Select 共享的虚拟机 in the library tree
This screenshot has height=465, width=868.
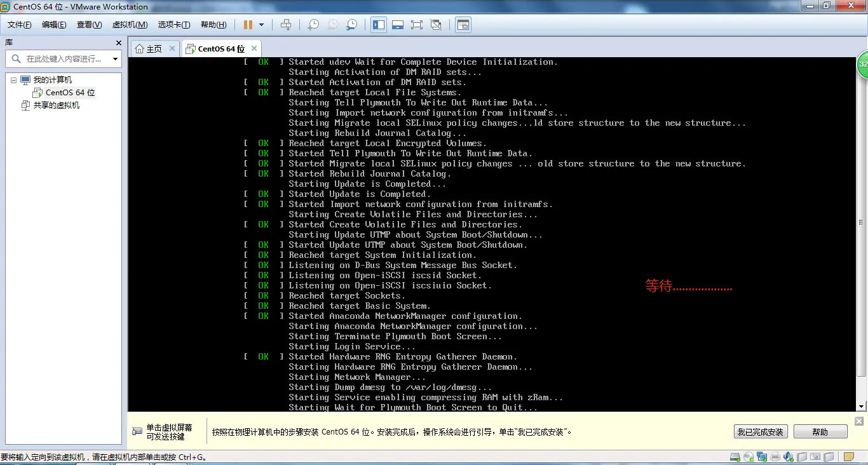(x=57, y=105)
